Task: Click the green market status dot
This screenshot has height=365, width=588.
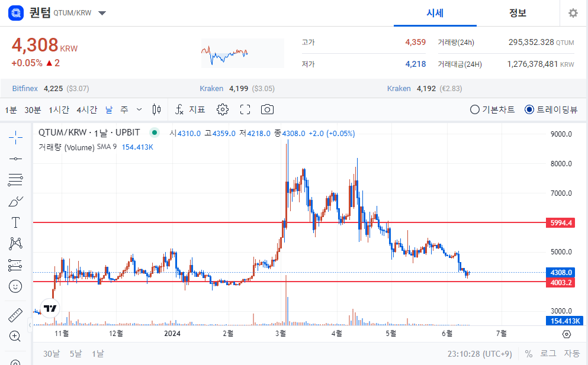Action: point(155,133)
